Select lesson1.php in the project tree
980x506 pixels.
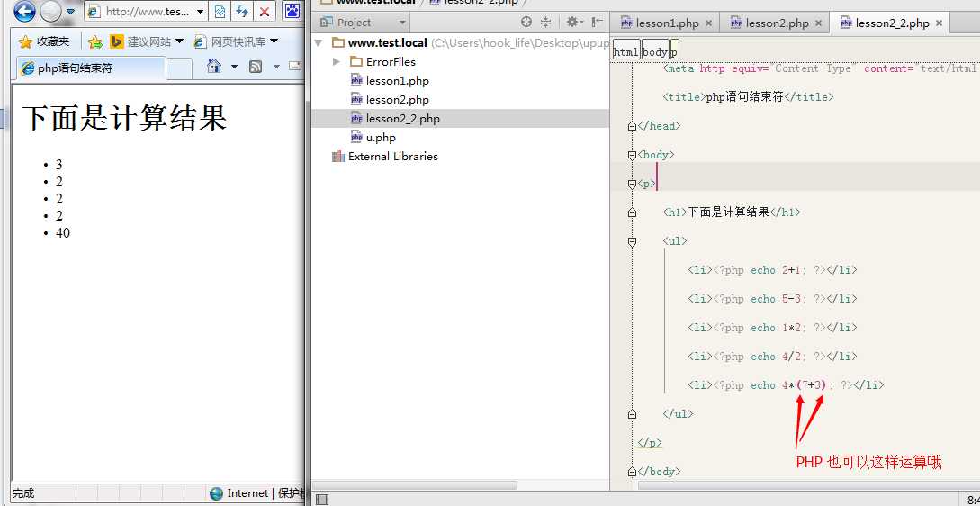tap(398, 81)
